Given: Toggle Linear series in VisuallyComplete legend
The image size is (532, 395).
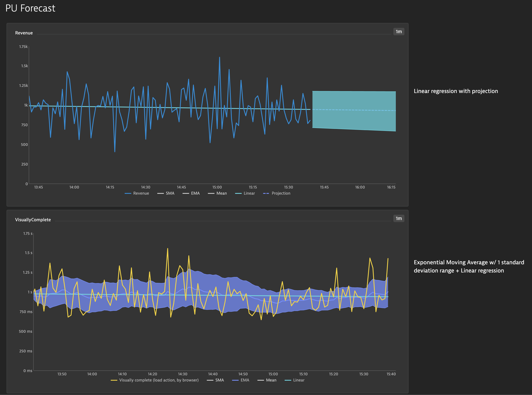Looking at the screenshot, I should [295, 380].
